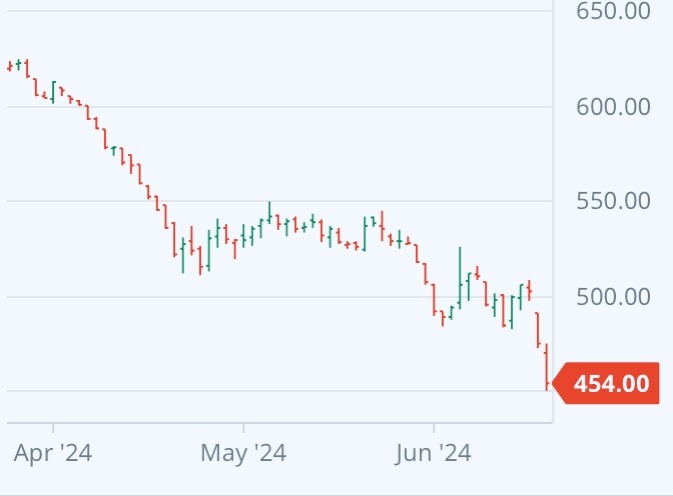Select the Apr '24 date label
The image size is (673, 496).
pos(53,453)
